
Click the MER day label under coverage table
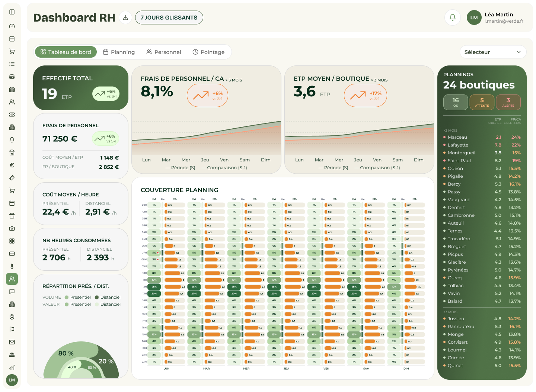pyautogui.click(x=246, y=369)
